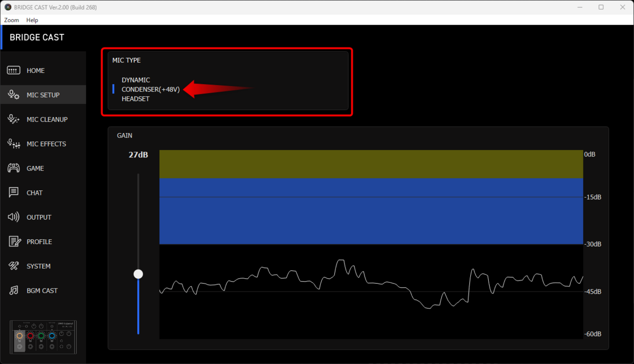The width and height of the screenshot is (634, 364).
Task: Click the BGM CAST music note icon
Action: tap(14, 291)
